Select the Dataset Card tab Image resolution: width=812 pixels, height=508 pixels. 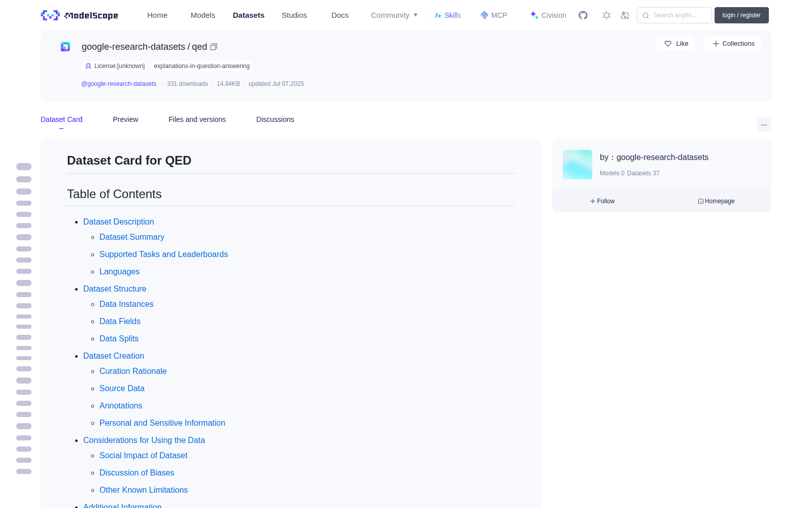(x=61, y=119)
